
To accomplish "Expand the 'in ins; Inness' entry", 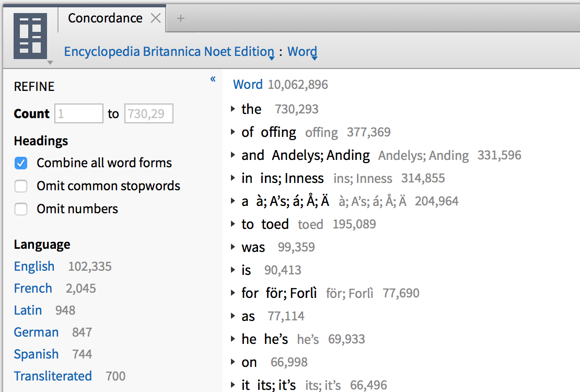I will point(233,178).
